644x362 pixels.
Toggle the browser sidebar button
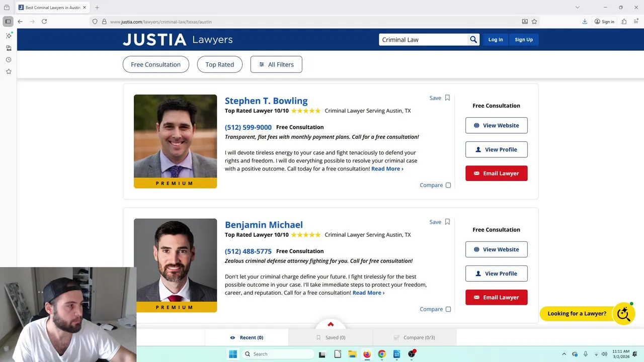point(8,22)
